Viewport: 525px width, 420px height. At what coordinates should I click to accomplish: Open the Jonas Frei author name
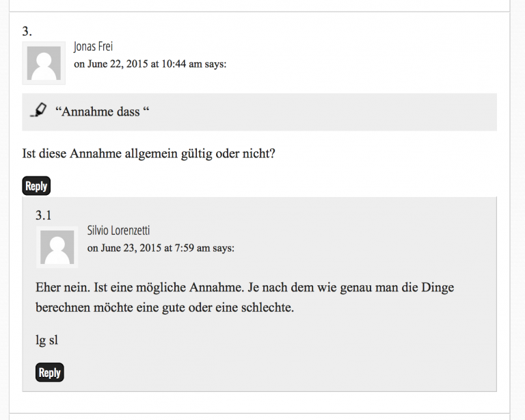93,47
